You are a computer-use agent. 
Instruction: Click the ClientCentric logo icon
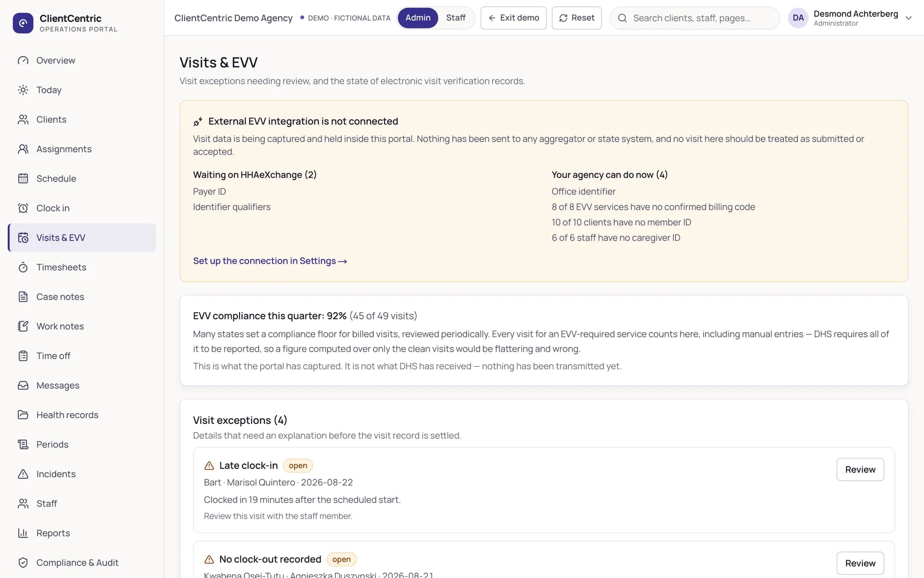(x=23, y=23)
